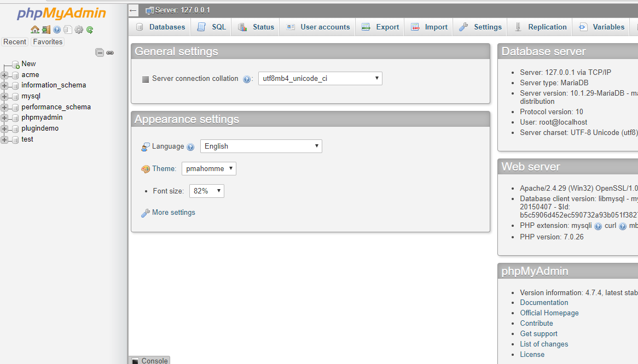Click the New database cylinder icon
The height and width of the screenshot is (364, 638).
(16, 64)
